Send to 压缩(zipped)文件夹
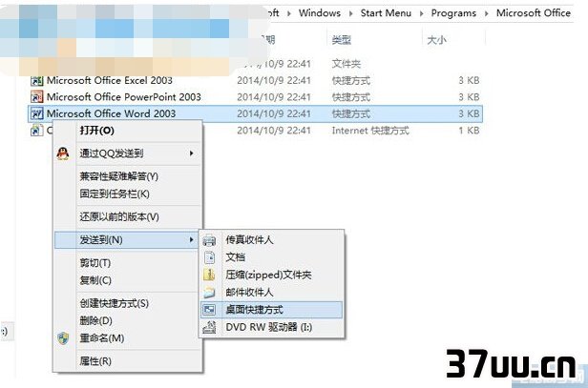 tap(268, 275)
